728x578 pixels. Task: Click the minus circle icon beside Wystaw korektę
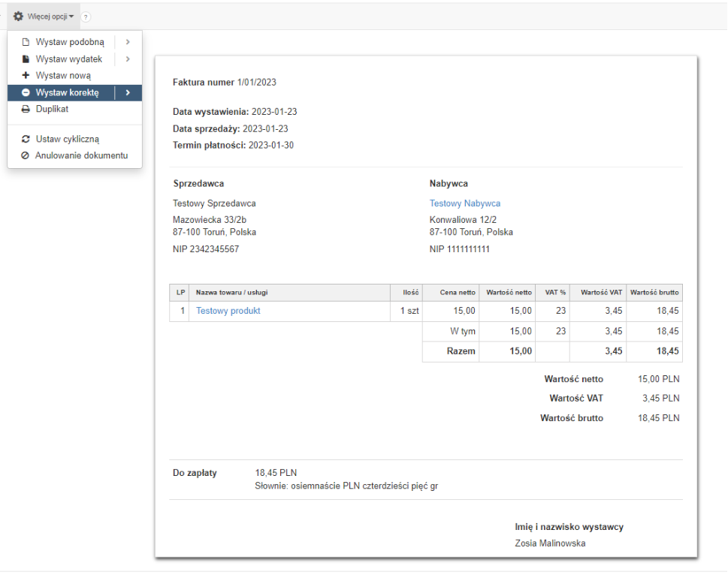(26, 93)
